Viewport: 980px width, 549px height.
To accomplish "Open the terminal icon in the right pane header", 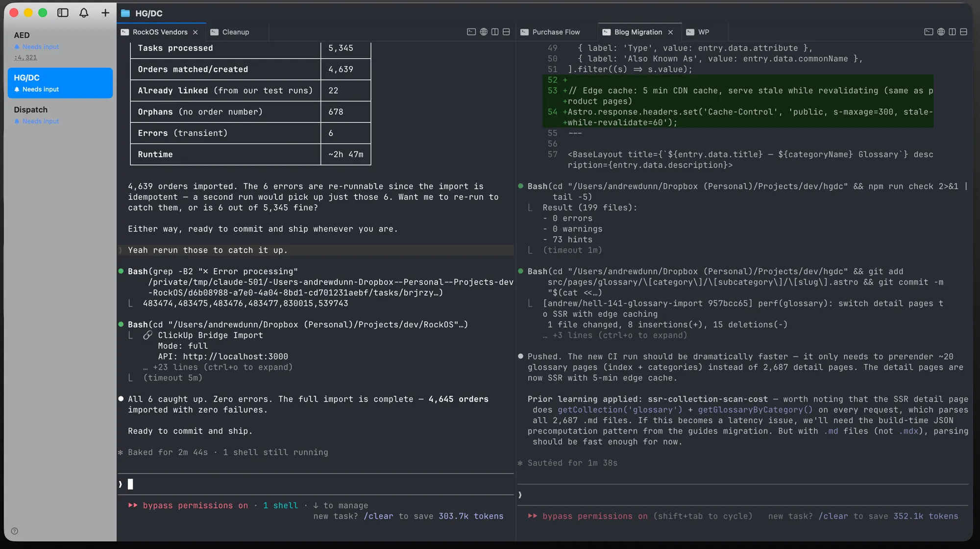I will (x=928, y=31).
